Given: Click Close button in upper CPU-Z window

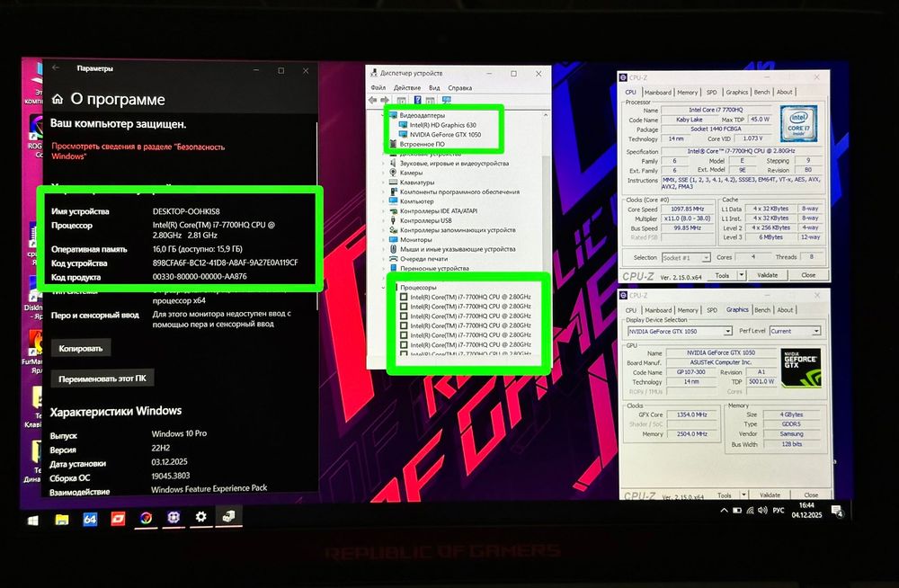Looking at the screenshot, I should [808, 275].
